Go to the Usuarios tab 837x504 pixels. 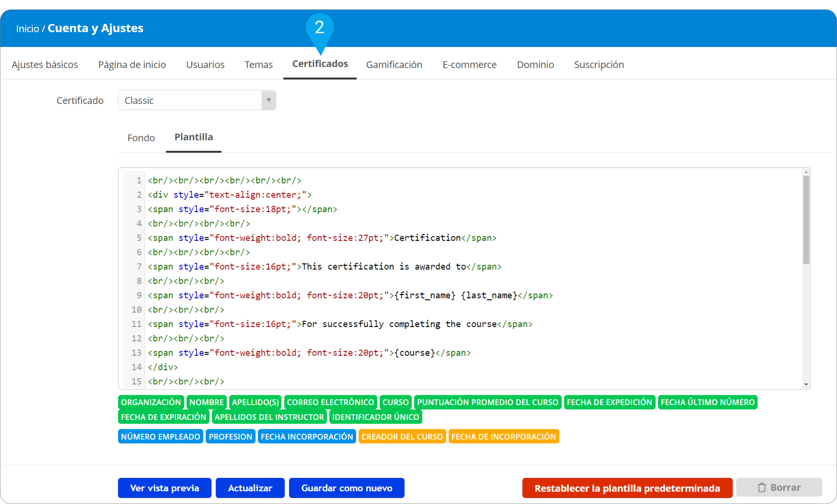point(205,64)
